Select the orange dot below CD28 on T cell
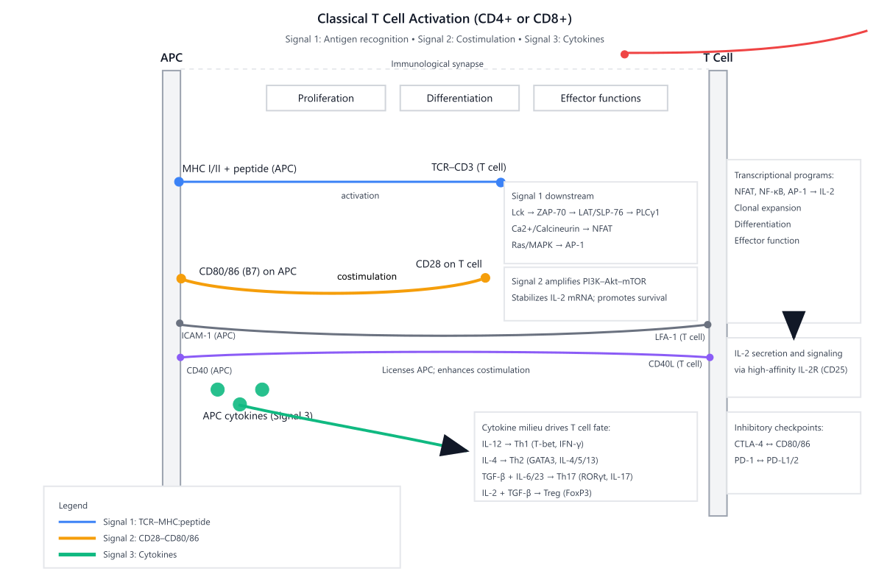Image resolution: width=890 pixels, height=588 pixels. coord(485,277)
